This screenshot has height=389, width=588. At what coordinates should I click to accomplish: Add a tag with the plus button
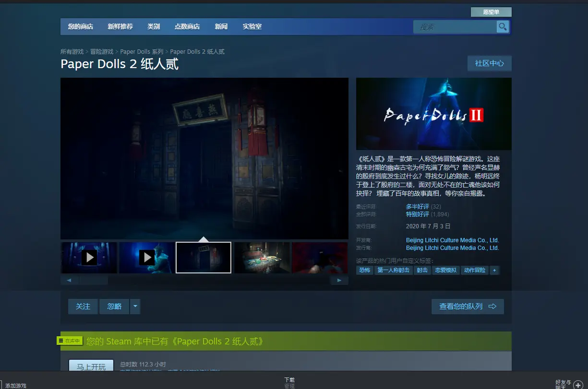pyautogui.click(x=494, y=271)
